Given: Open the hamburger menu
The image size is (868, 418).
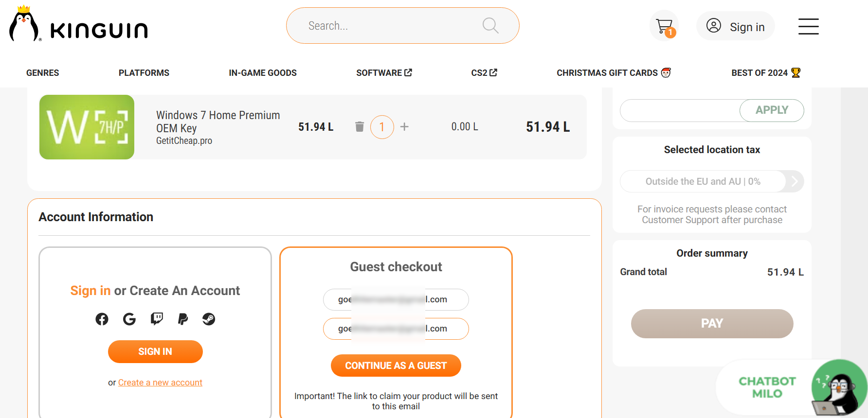Looking at the screenshot, I should (x=808, y=26).
